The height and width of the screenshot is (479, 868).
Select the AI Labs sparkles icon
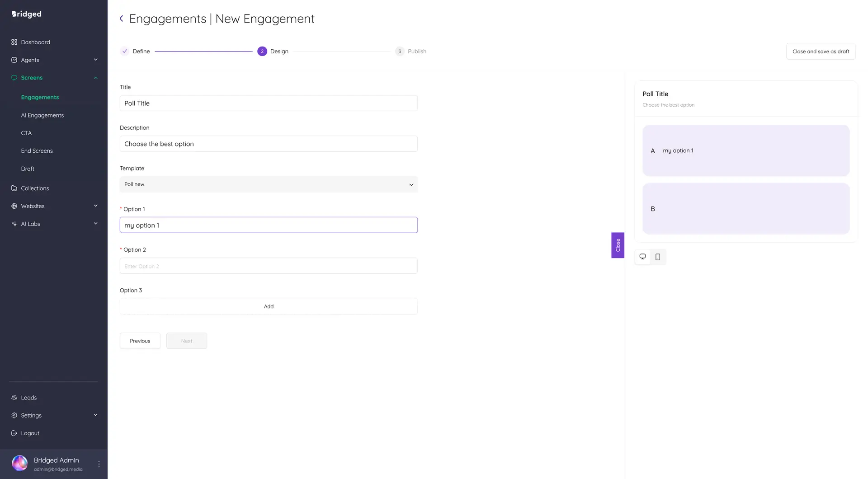click(14, 224)
